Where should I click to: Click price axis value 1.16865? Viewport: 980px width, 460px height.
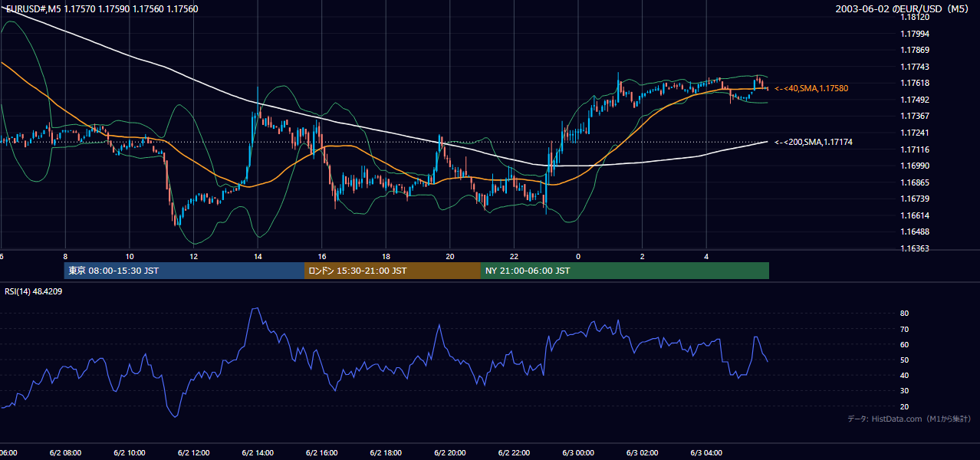click(x=913, y=182)
